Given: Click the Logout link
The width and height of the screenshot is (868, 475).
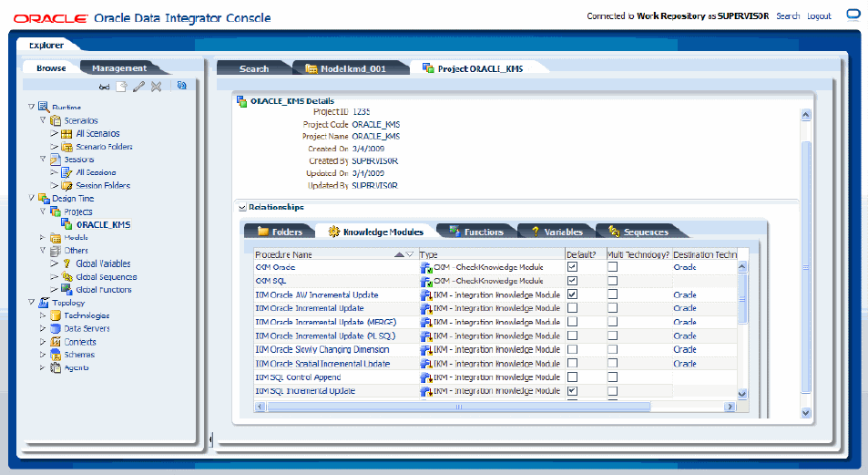Looking at the screenshot, I should pyautogui.click(x=819, y=16).
